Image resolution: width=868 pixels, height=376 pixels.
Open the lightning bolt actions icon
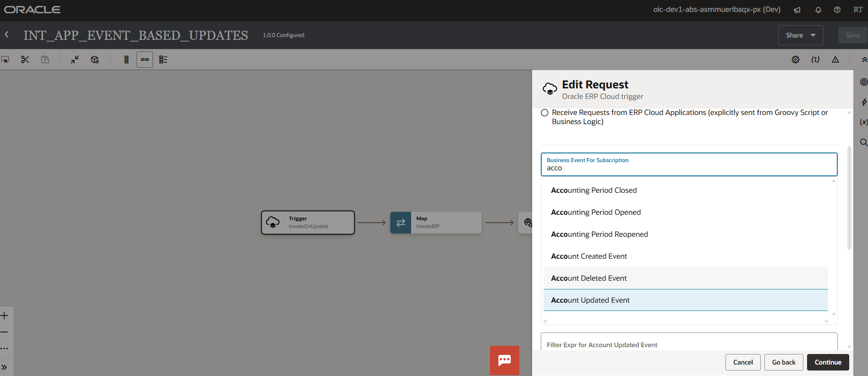tap(864, 102)
